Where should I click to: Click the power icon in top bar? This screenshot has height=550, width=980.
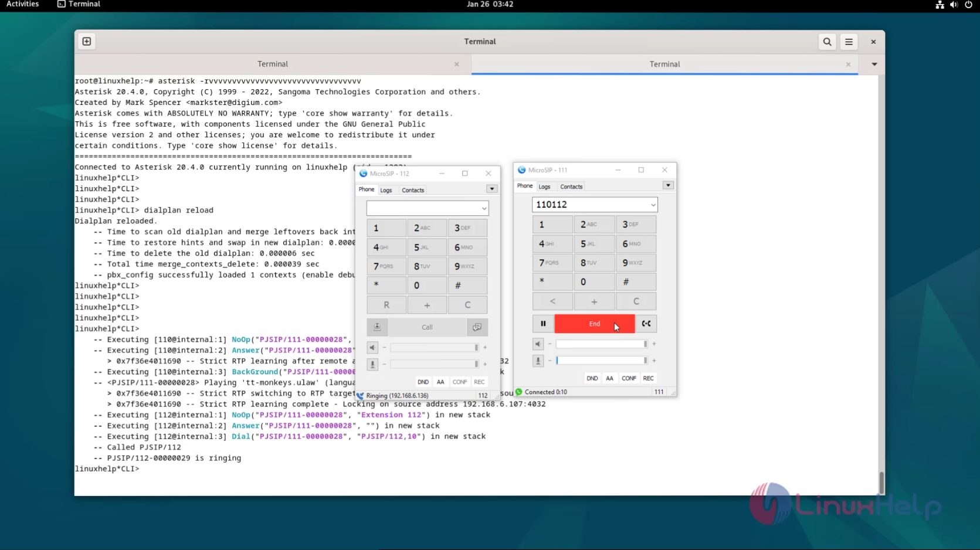[969, 5]
